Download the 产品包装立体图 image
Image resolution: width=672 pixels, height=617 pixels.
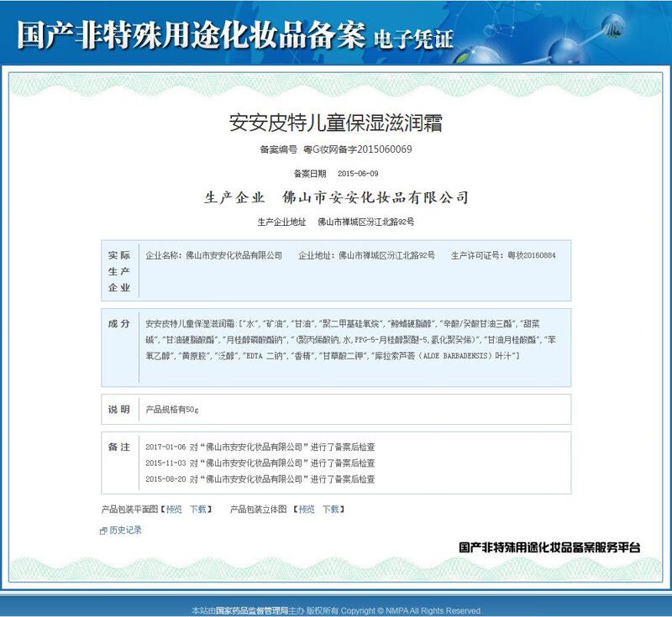click(x=330, y=509)
